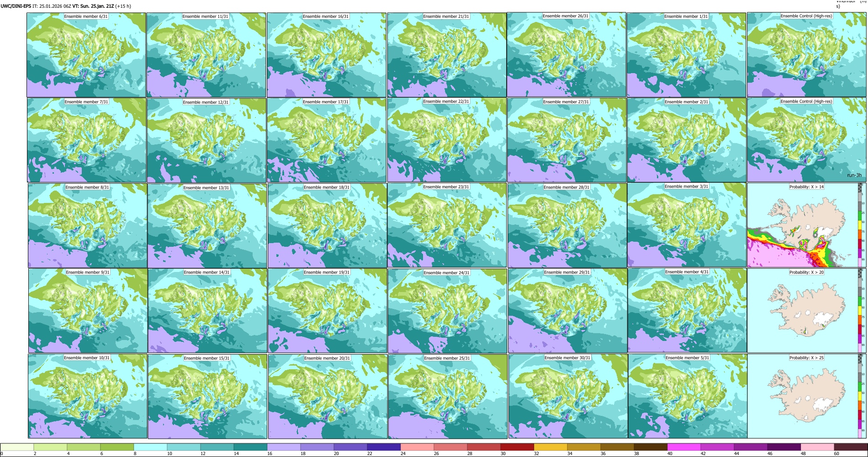Open the Ensemble member 4/31 map

tap(687, 310)
